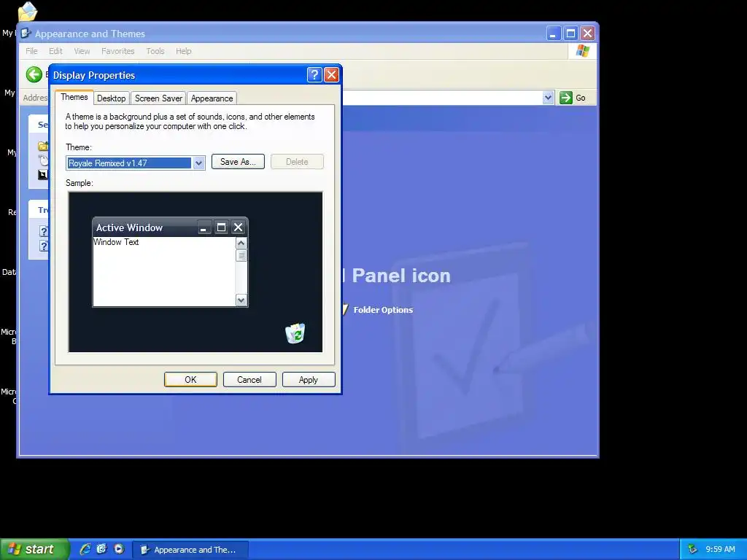This screenshot has width=747, height=560.
Task: Open the Folder Options link
Action: tap(383, 310)
